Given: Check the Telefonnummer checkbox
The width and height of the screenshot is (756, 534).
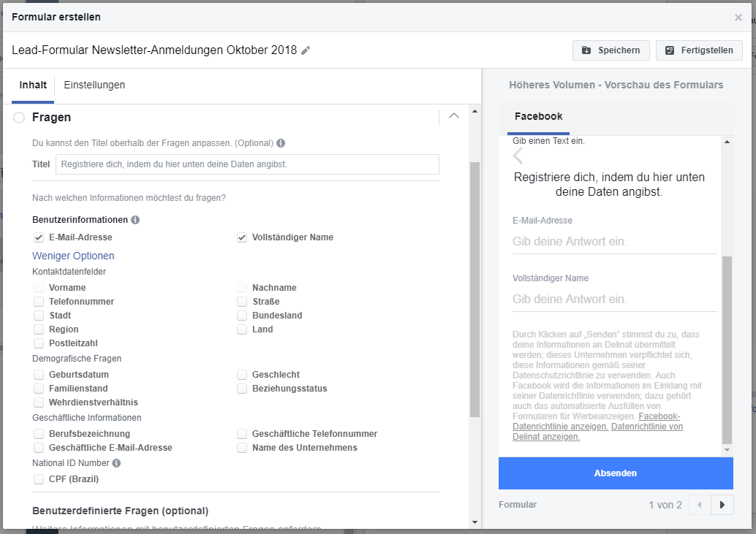Looking at the screenshot, I should [x=39, y=302].
